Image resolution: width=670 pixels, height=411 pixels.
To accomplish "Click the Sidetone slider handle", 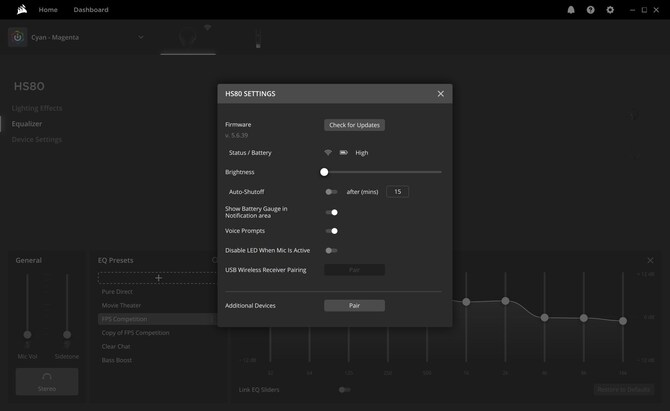I will point(67,335).
